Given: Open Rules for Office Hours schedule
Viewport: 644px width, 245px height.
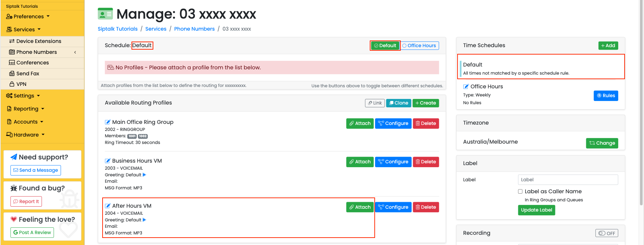Looking at the screenshot, I should (x=606, y=95).
